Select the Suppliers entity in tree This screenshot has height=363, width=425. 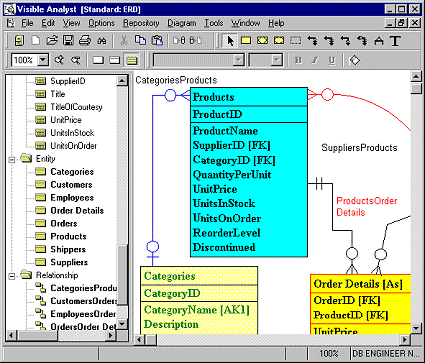69,262
